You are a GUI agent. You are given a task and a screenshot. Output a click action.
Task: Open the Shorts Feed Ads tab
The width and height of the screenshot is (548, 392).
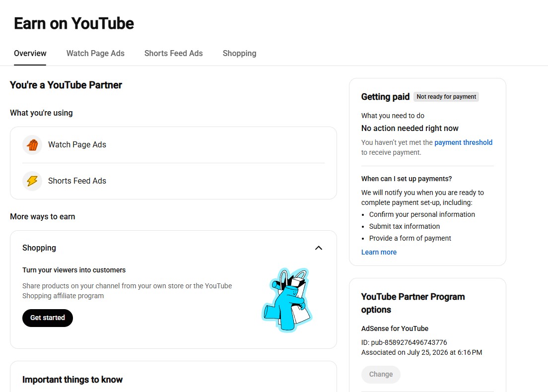point(173,54)
